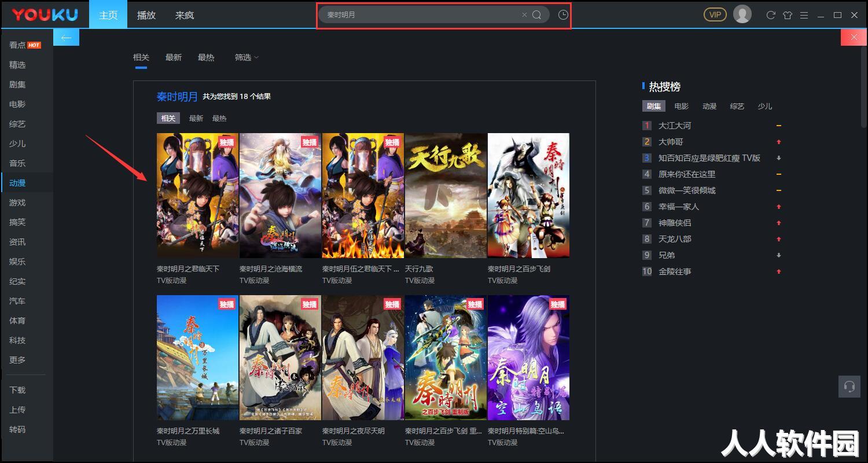Select the inner 最热 filter

pos(219,118)
